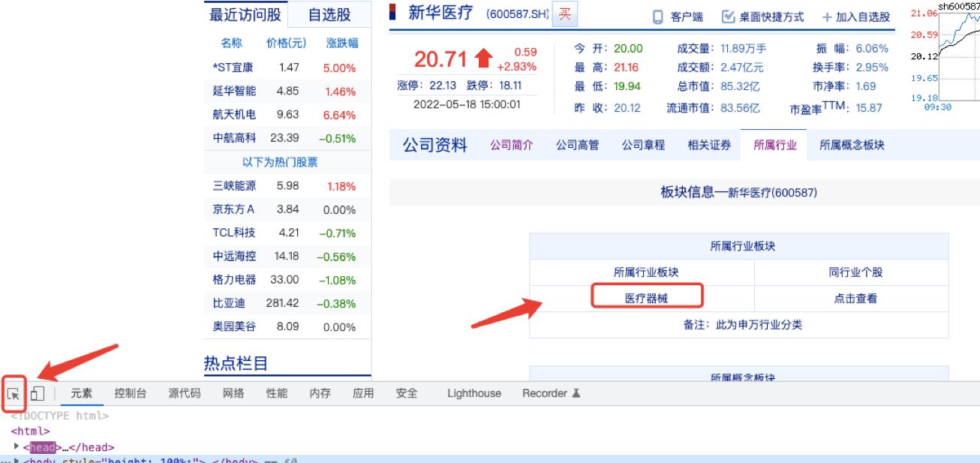The height and width of the screenshot is (463, 980).
Task: Click the sh600587 minute-line chart thumbnail
Action: [949, 56]
